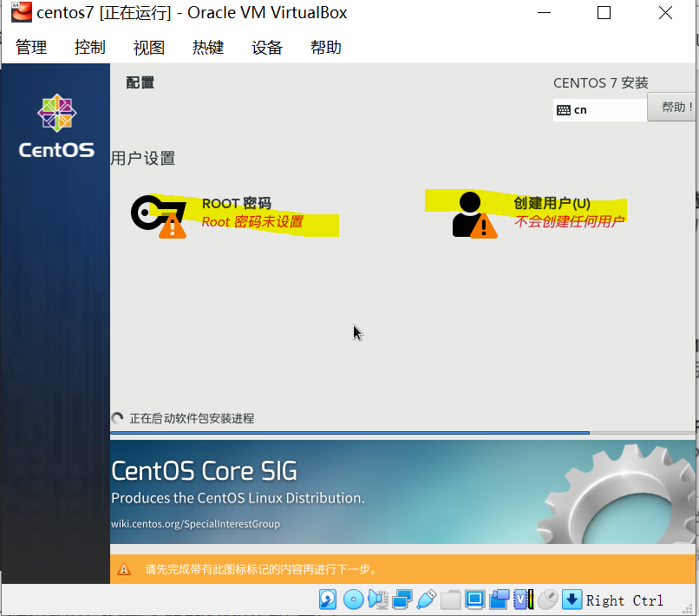Viewport: 699px width, 616px height.
Task: Maximize the VirtualBox window
Action: (x=604, y=12)
